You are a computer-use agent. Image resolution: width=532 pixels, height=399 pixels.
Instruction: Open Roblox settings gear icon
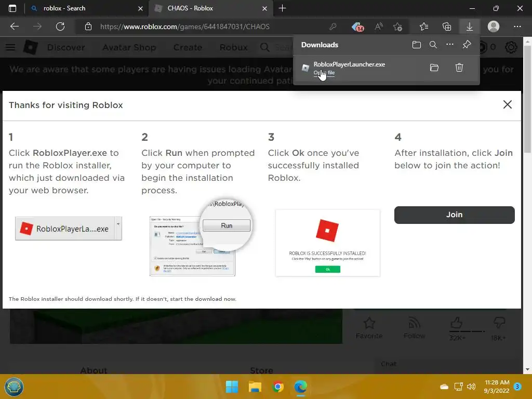tap(511, 47)
